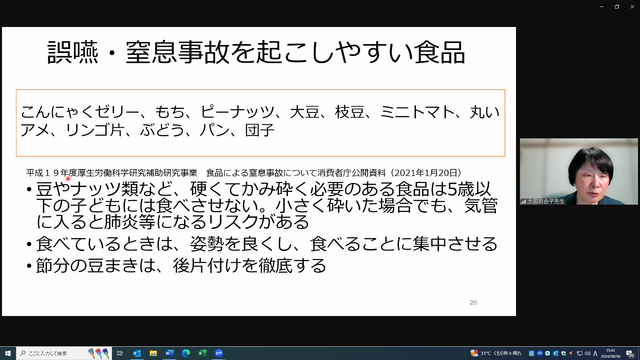
Task: Open File Explorer from the taskbar
Action: click(x=153, y=353)
